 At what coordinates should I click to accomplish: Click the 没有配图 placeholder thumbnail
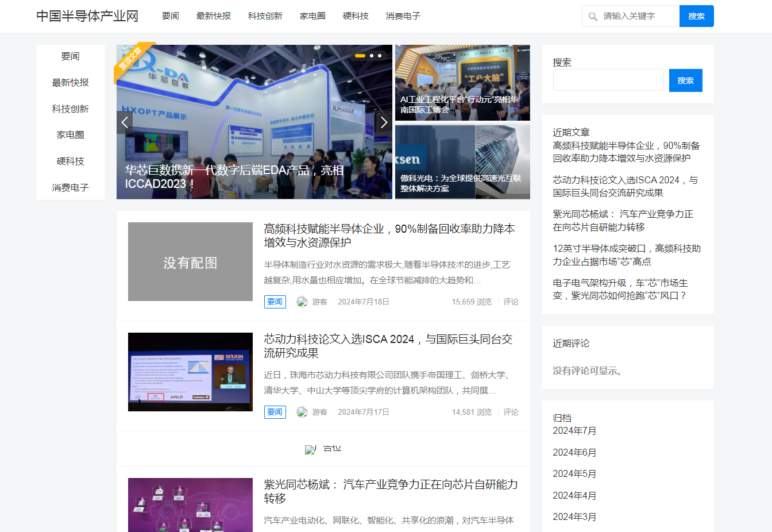tap(190, 262)
